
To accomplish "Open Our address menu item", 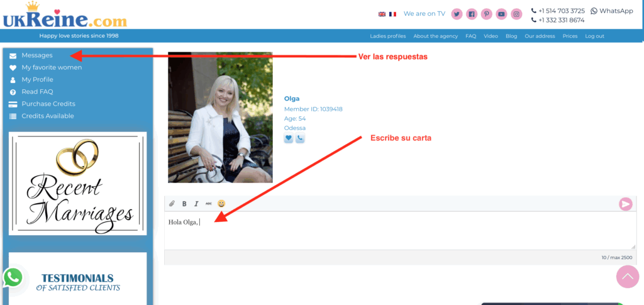I will pyautogui.click(x=540, y=36).
